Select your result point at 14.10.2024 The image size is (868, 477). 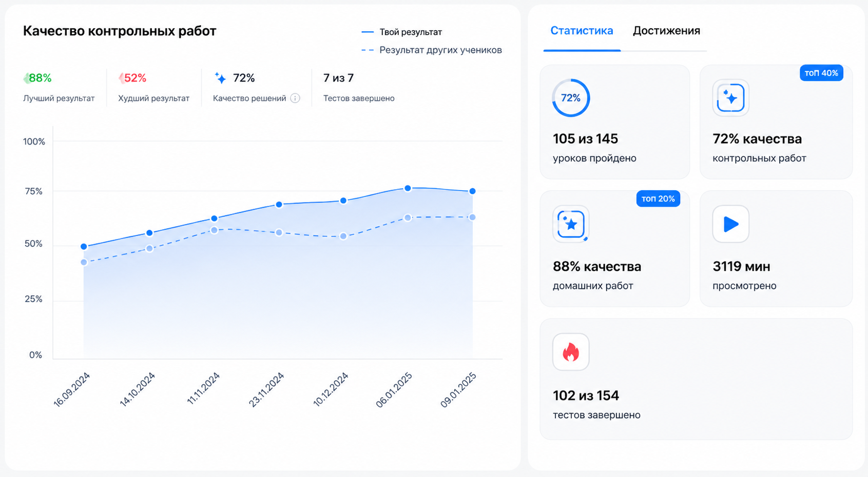tap(149, 233)
